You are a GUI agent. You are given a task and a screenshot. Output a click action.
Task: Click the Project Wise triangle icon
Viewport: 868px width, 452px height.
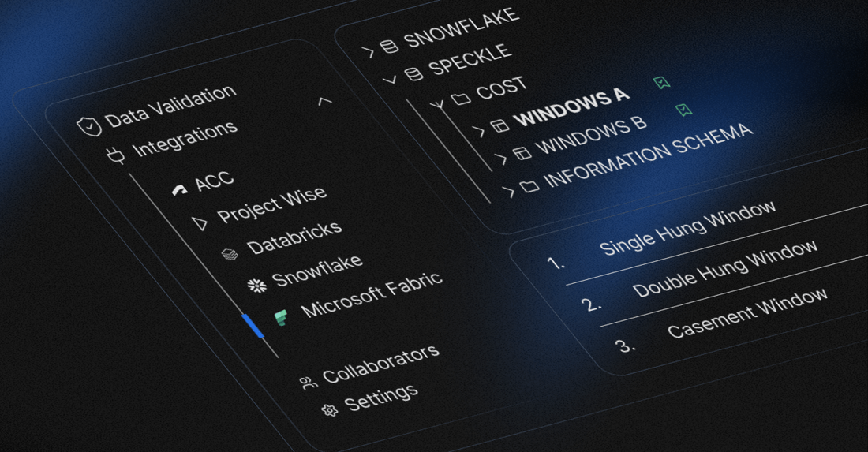click(x=200, y=223)
